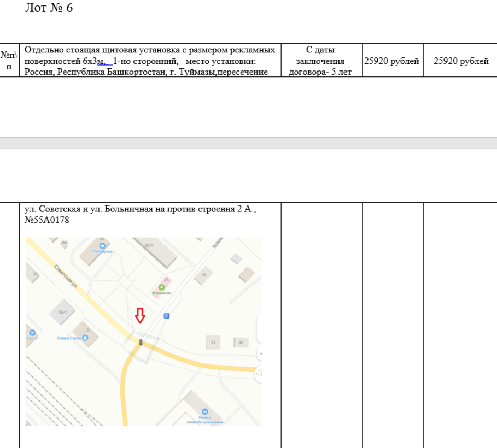
Task: Click the СССР shopping cart icon
Action: click(32, 332)
